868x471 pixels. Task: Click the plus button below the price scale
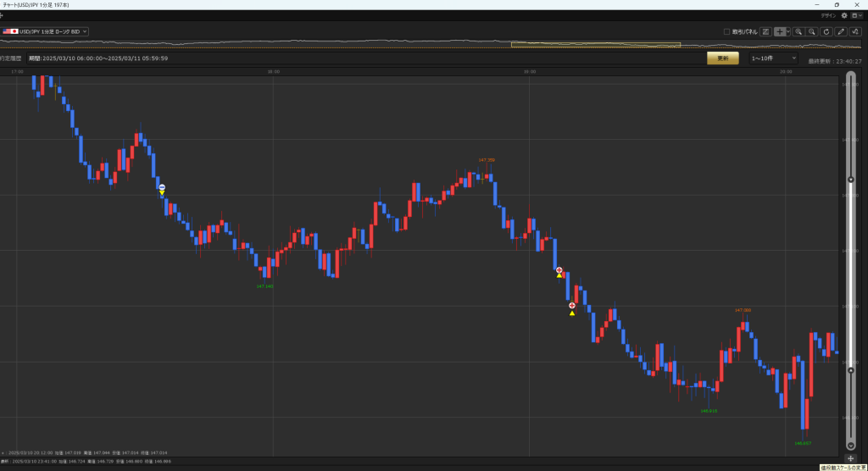(851, 458)
